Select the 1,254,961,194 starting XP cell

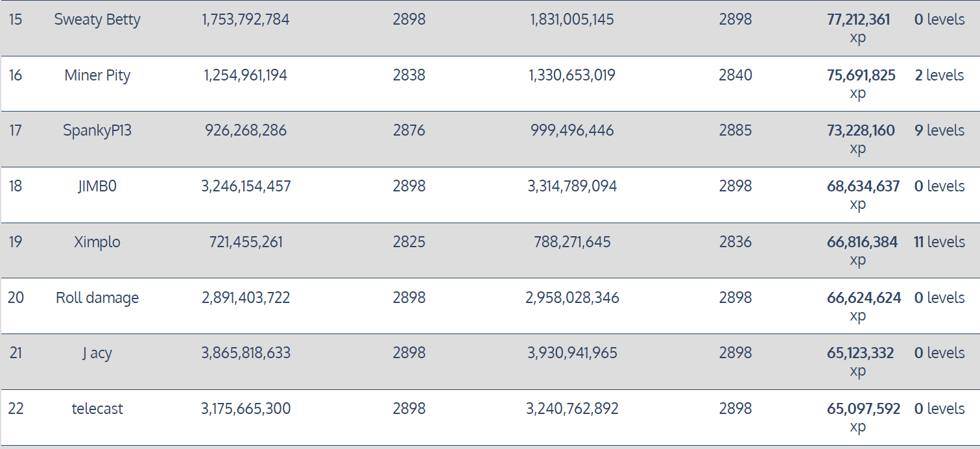(x=246, y=75)
